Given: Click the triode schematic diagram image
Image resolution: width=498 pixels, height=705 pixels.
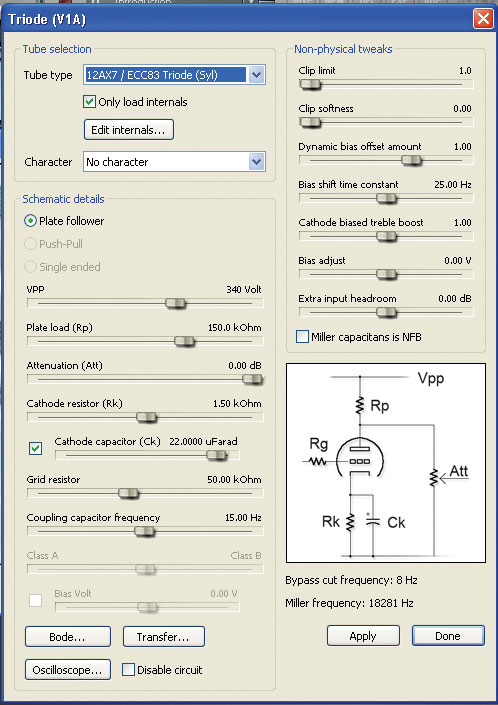Looking at the screenshot, I should click(x=386, y=463).
